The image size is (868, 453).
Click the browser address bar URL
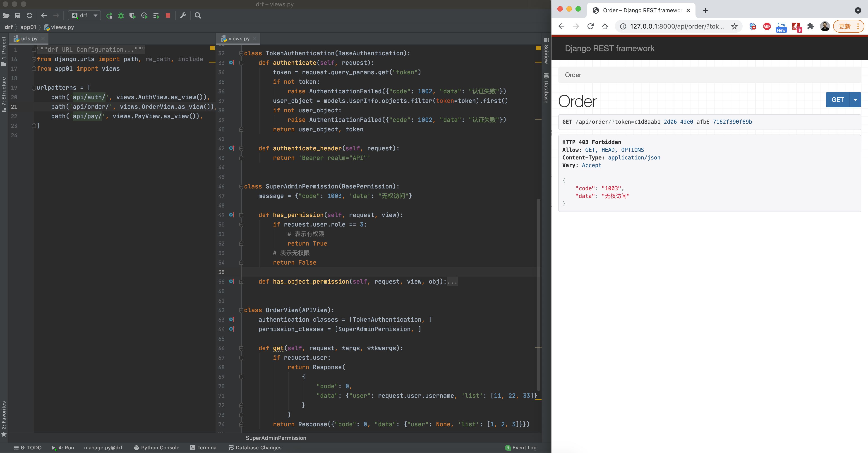coord(676,26)
